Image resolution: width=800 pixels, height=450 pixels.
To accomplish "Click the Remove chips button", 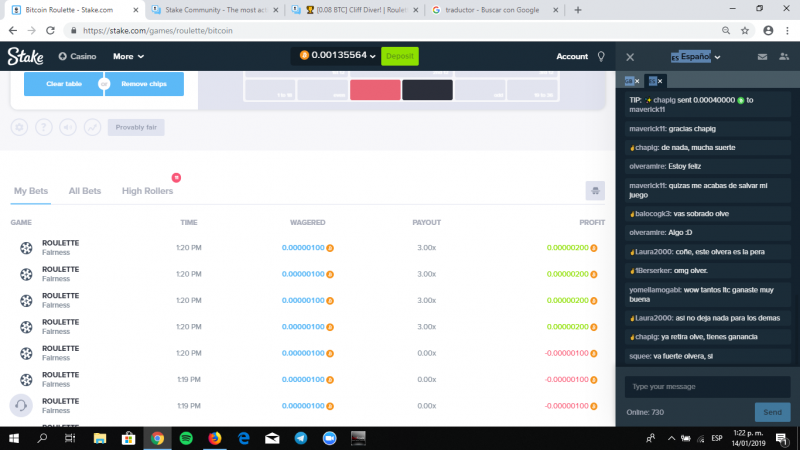I will tap(144, 84).
